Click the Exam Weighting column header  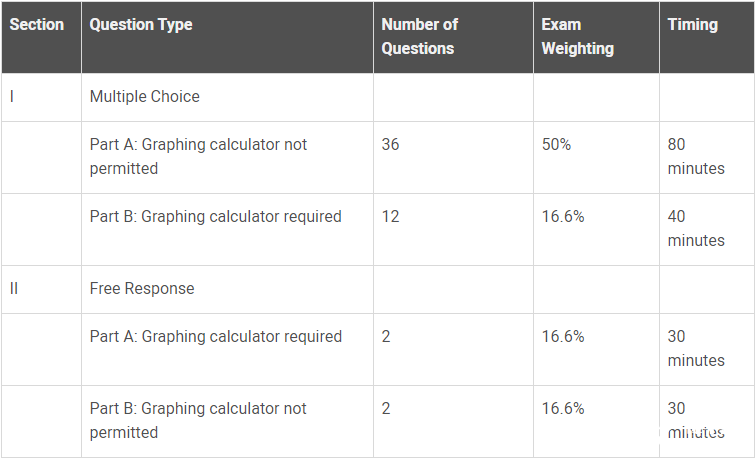tap(578, 36)
